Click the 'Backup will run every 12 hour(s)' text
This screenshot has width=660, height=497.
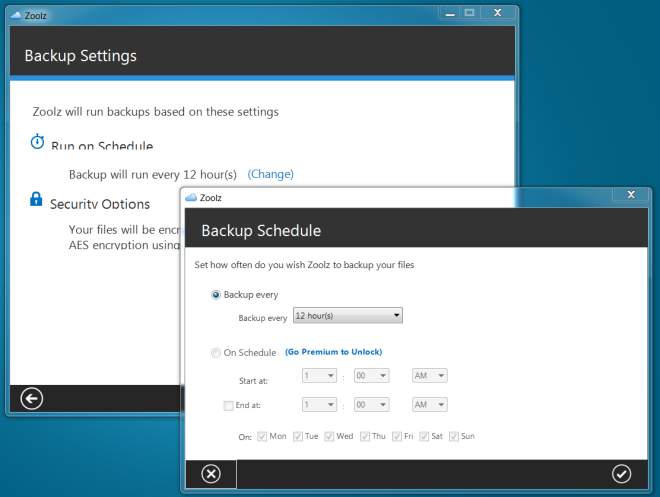153,175
